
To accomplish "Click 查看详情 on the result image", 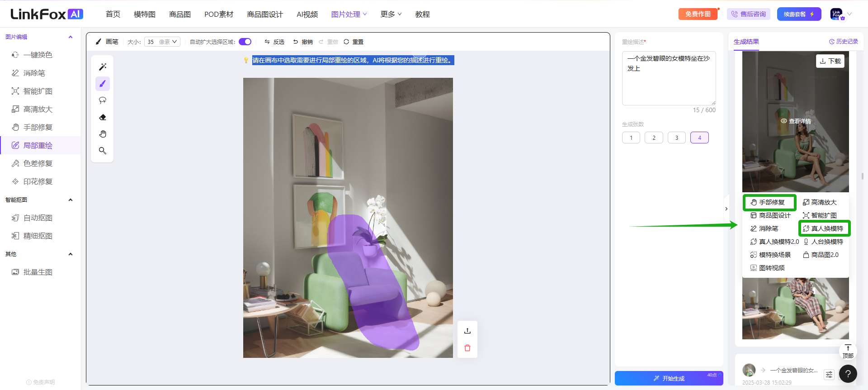I will [796, 121].
